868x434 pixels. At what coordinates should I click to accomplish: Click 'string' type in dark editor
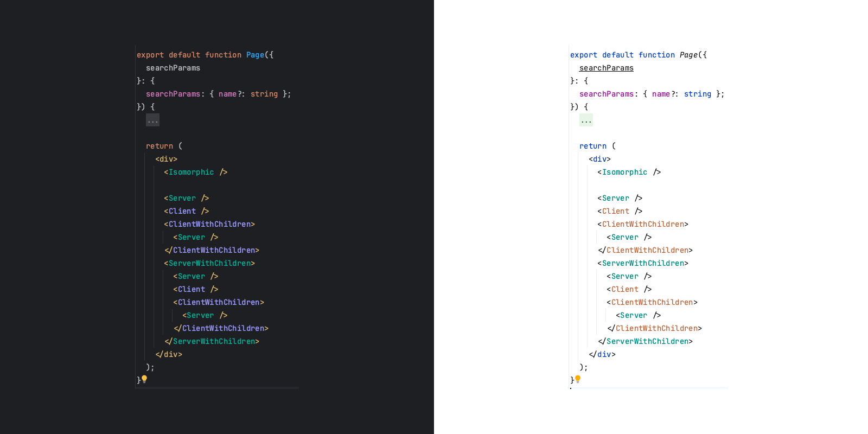264,94
